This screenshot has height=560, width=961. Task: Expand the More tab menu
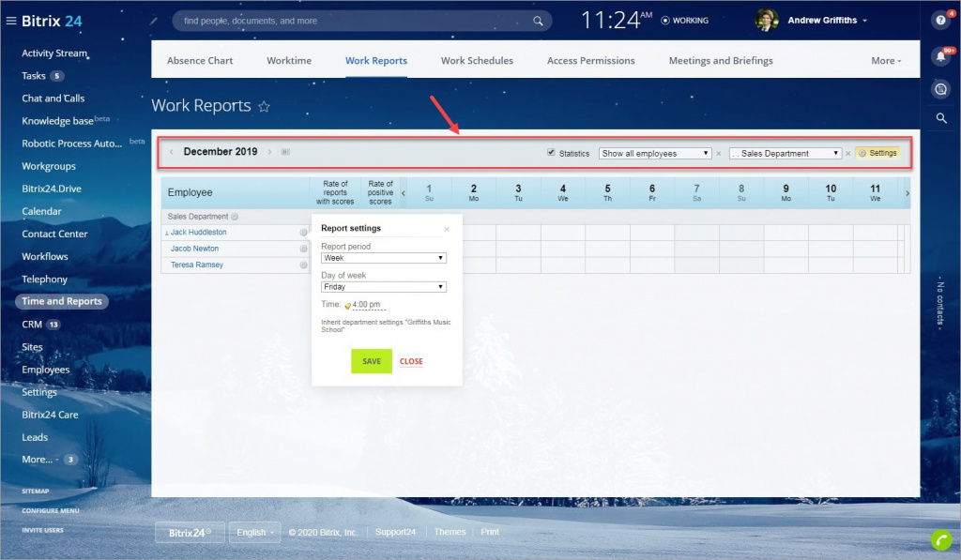[886, 61]
